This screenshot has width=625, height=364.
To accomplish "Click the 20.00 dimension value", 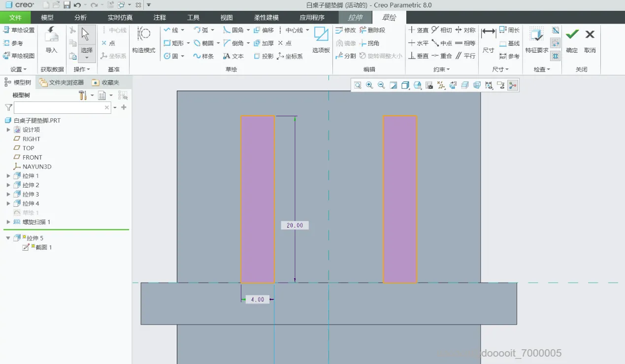I will (x=295, y=225).
